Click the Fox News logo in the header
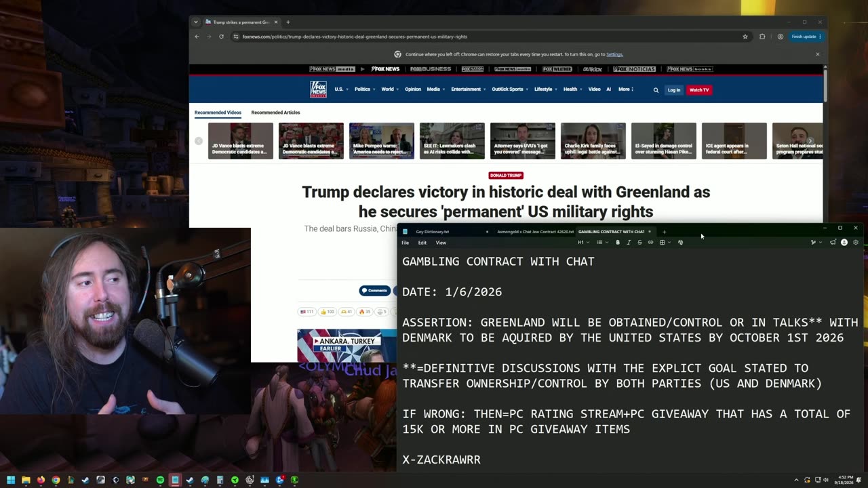The width and height of the screenshot is (868, 488). coord(318,89)
